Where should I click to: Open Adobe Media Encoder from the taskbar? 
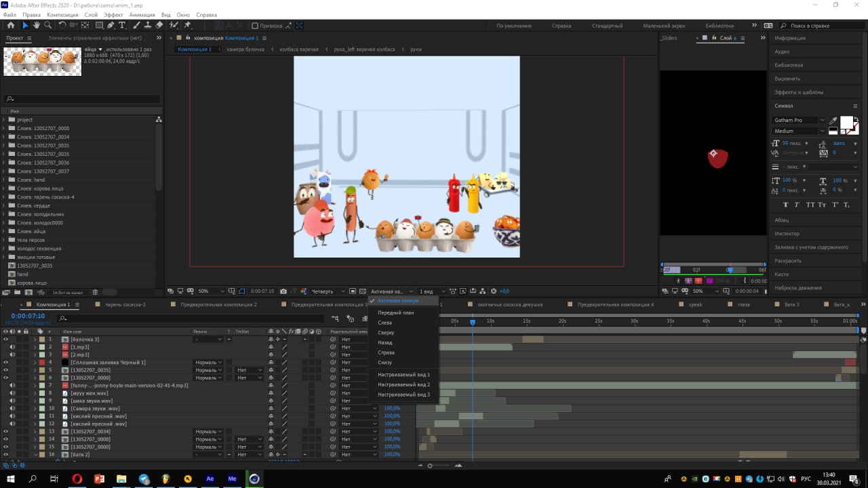point(233,479)
